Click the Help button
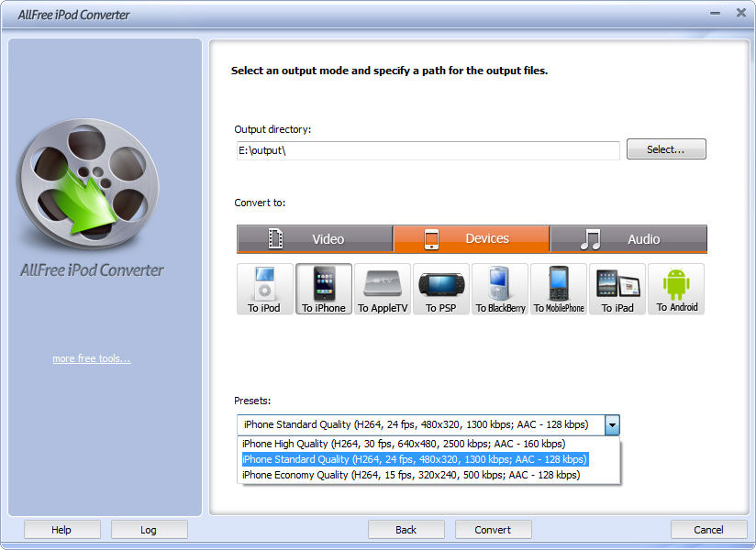The image size is (756, 550). (61, 530)
